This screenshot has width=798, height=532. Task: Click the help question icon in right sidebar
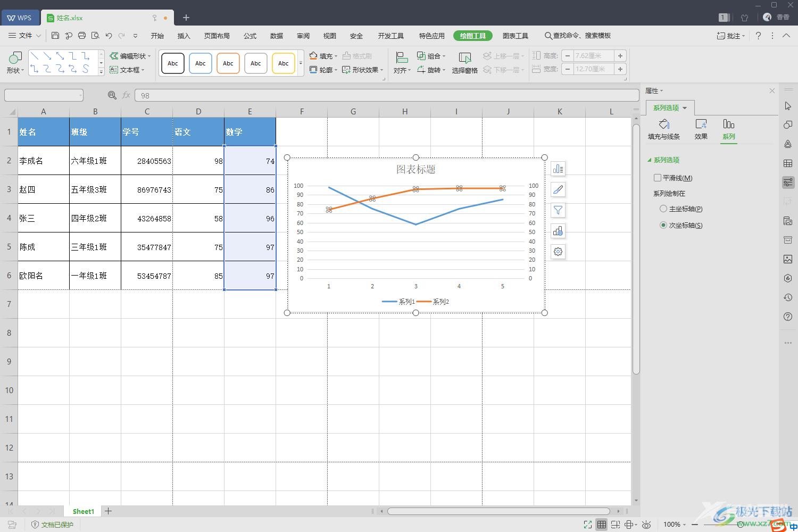[788, 317]
